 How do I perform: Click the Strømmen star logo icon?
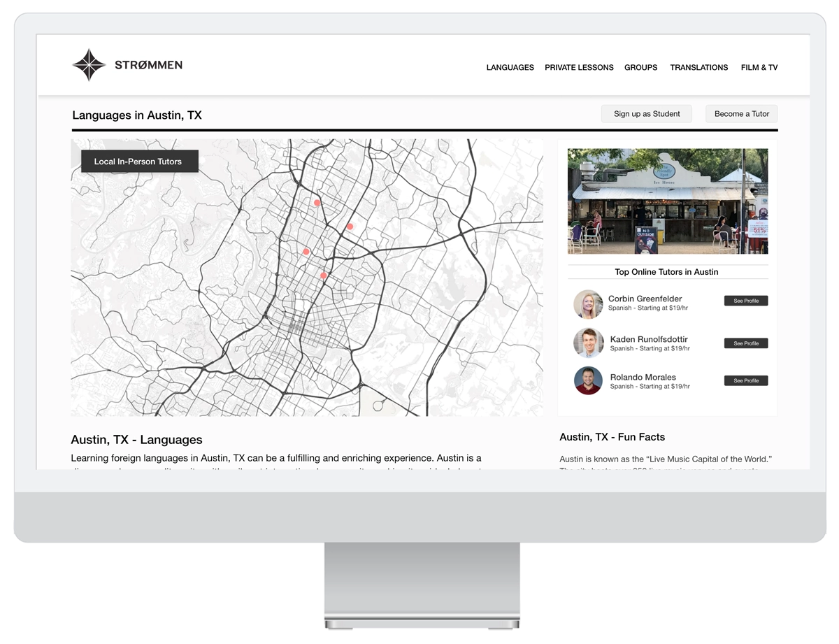coord(89,65)
